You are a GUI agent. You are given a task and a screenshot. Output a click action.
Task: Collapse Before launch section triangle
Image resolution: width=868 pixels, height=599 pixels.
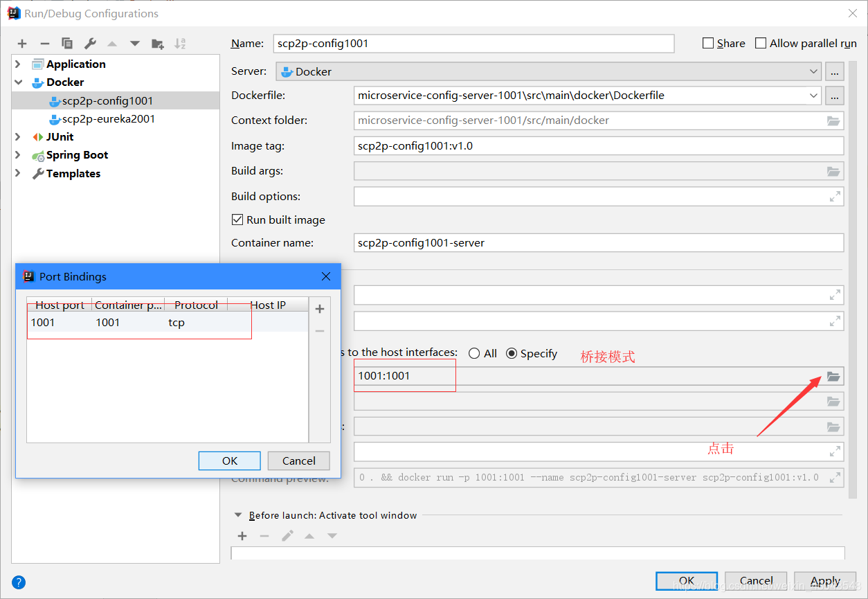(x=238, y=515)
